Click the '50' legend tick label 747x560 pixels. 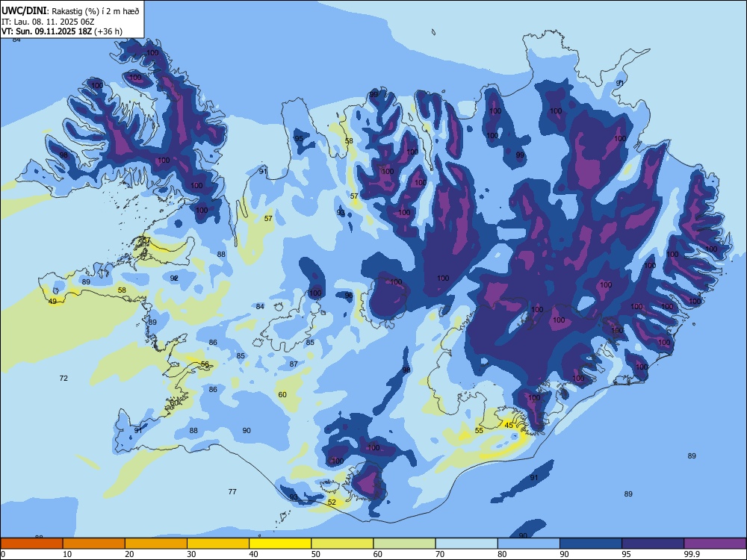(316, 554)
